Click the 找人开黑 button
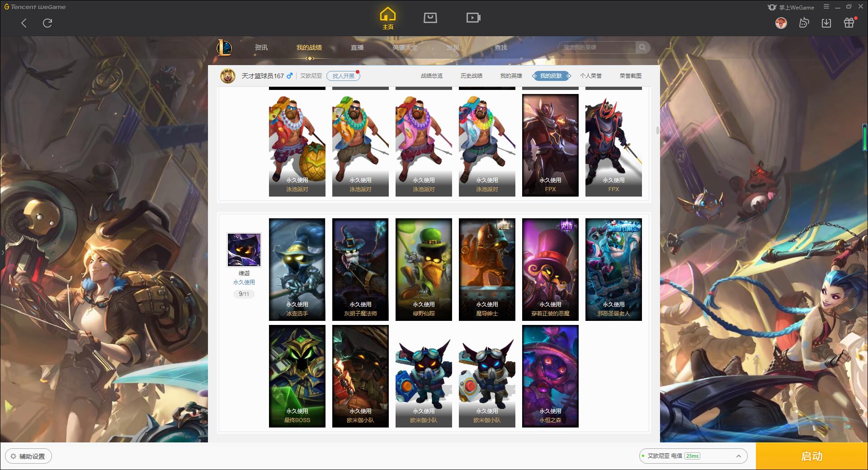Image resolution: width=868 pixels, height=470 pixels. (343, 76)
